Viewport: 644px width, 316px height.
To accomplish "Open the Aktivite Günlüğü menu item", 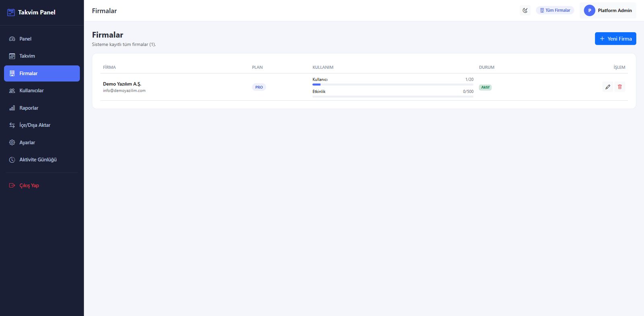I will 42,160.
